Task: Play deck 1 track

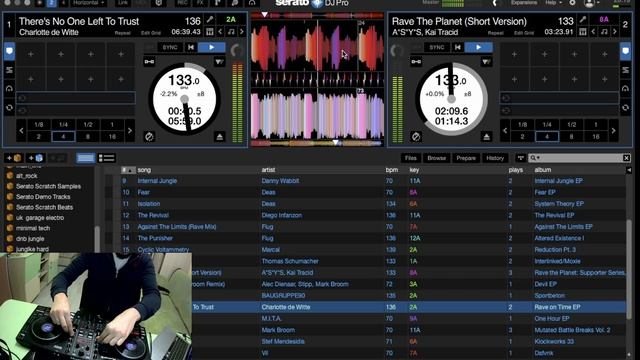Action: (x=211, y=47)
